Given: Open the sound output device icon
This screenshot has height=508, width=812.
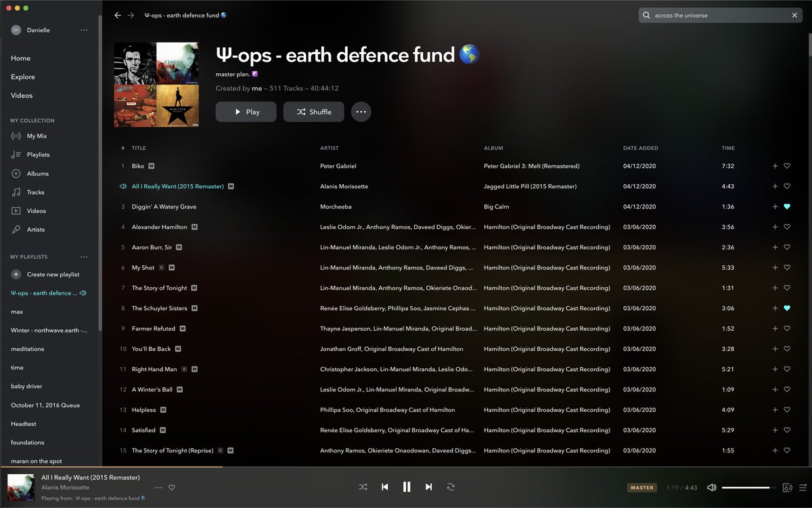Looking at the screenshot, I should point(788,488).
